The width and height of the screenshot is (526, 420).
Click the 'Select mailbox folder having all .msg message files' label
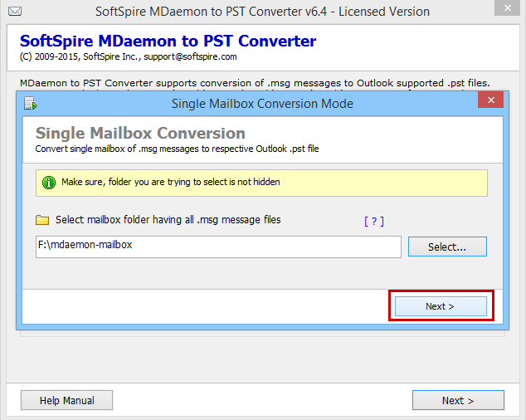[168, 220]
